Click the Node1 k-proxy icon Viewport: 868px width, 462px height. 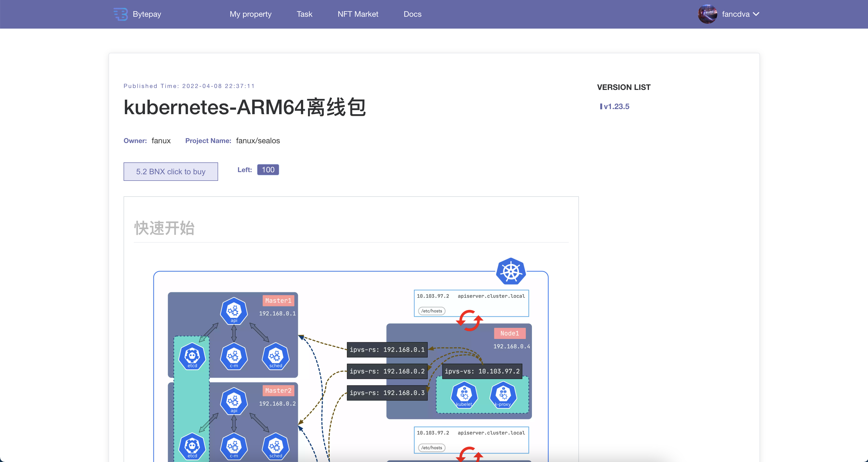coord(503,395)
